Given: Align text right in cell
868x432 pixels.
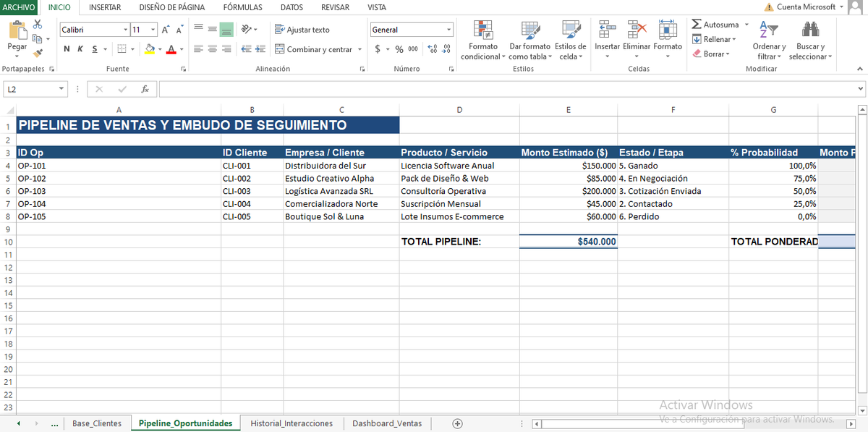Looking at the screenshot, I should [x=226, y=49].
